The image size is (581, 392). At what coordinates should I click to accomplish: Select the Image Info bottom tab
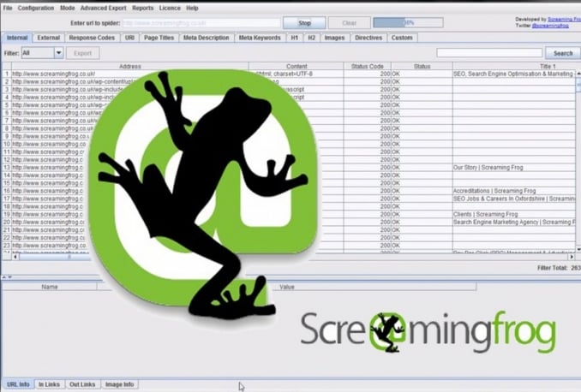119,384
